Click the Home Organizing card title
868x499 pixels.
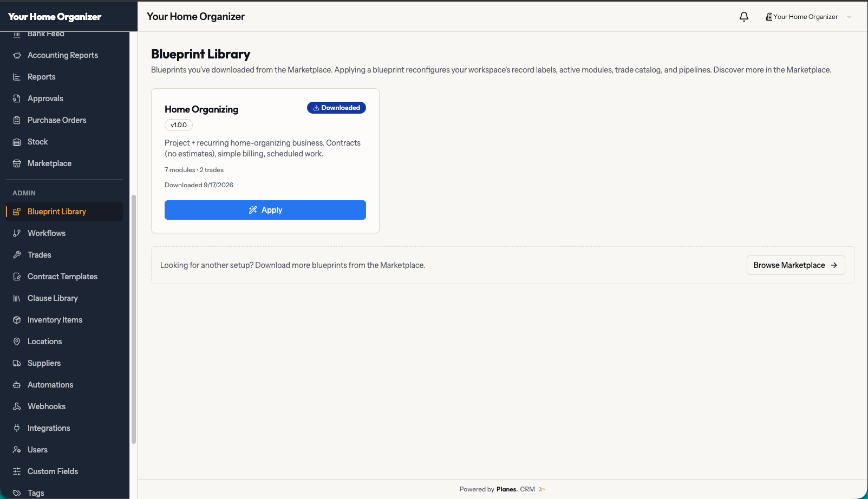(201, 109)
